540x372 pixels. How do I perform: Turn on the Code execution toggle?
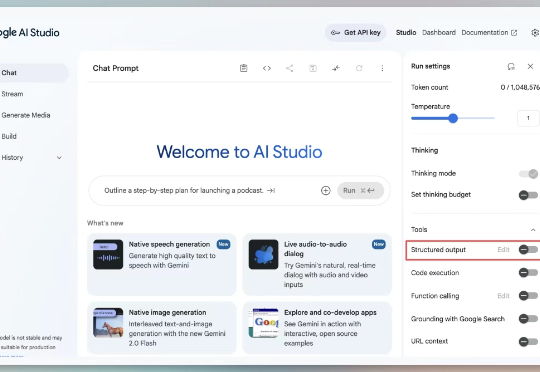coord(529,273)
